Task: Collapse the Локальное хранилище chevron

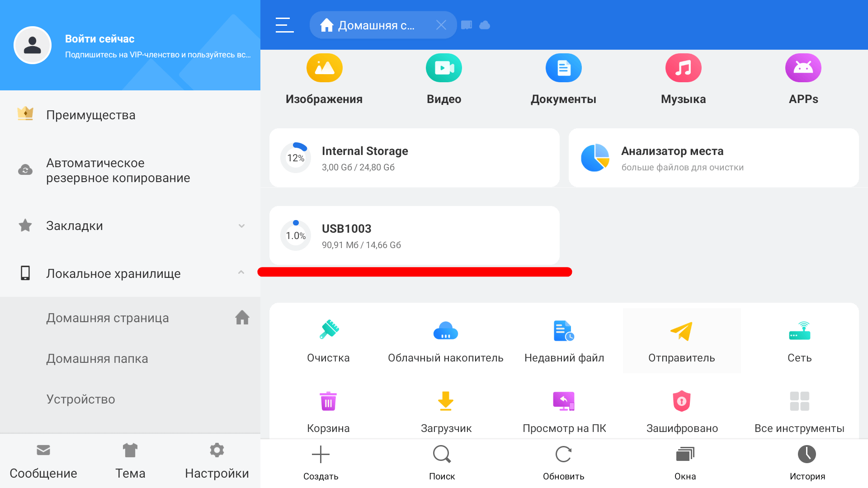Action: [x=241, y=272]
